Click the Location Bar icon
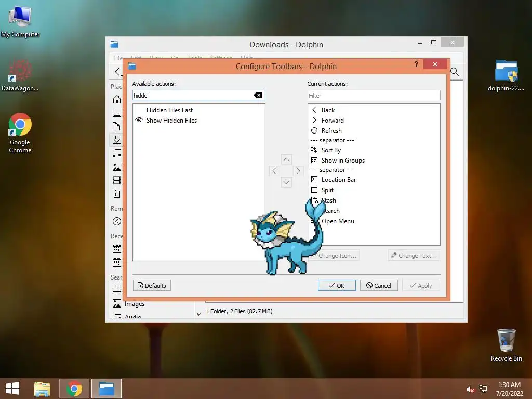532x399 pixels. coord(314,179)
